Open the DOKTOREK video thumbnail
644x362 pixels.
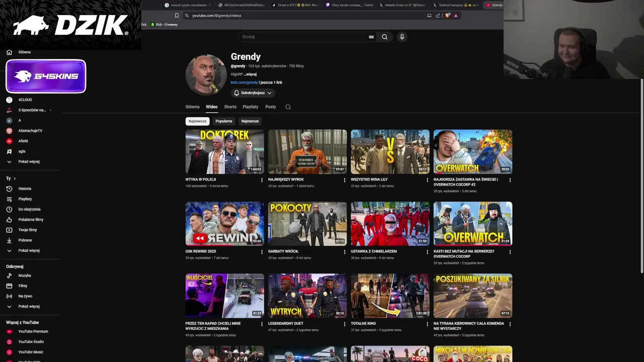[224, 152]
